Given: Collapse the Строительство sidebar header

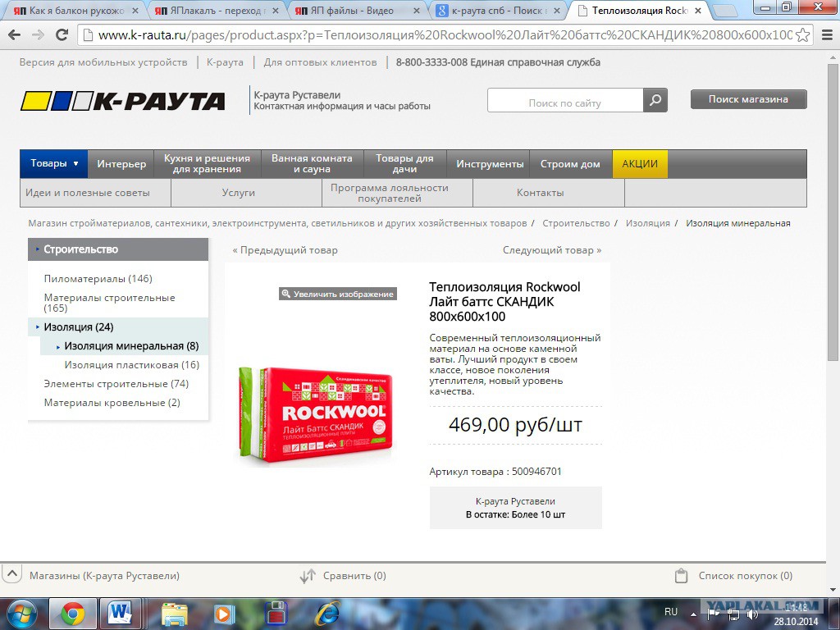Looking at the screenshot, I should [x=118, y=249].
